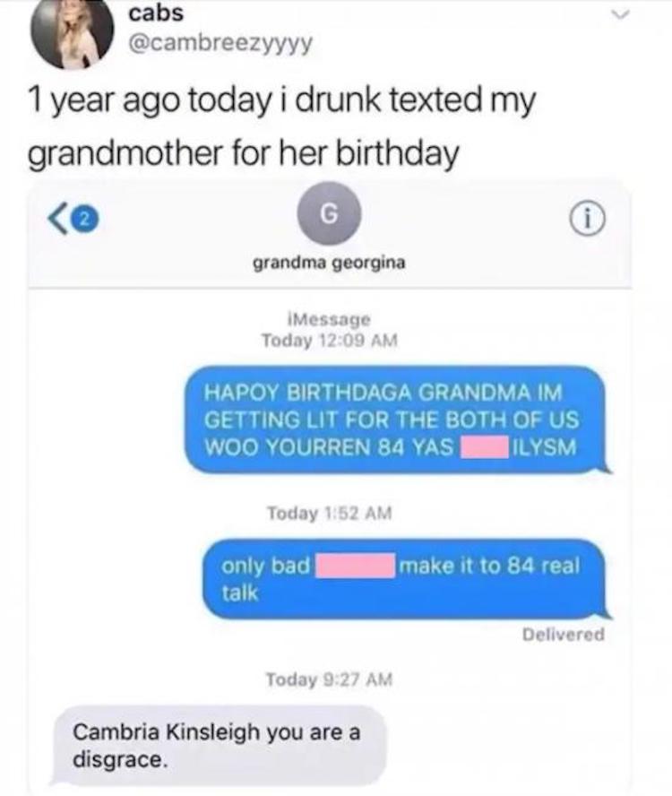Viewport: 672px width, 796px height.
Task: Tap the blue unread count badge
Action: click(x=86, y=220)
